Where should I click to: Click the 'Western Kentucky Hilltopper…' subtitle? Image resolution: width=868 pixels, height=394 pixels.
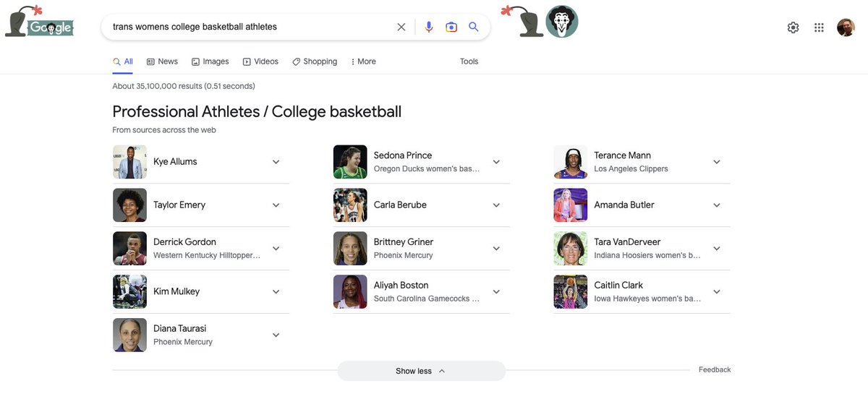click(x=207, y=255)
